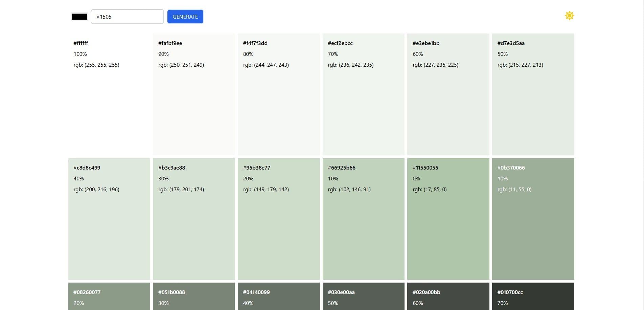Select the #c8d8c499 40% tint swatch

point(109,219)
